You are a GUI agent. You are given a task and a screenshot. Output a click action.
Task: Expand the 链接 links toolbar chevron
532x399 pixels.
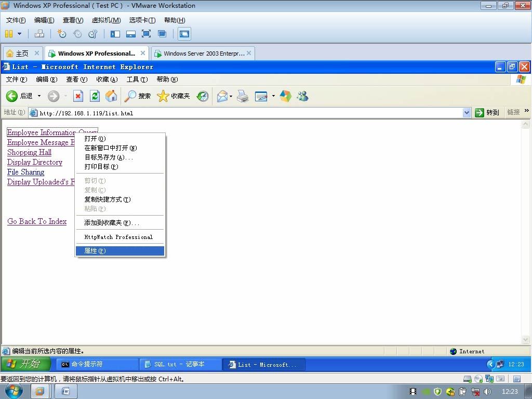tap(527, 111)
